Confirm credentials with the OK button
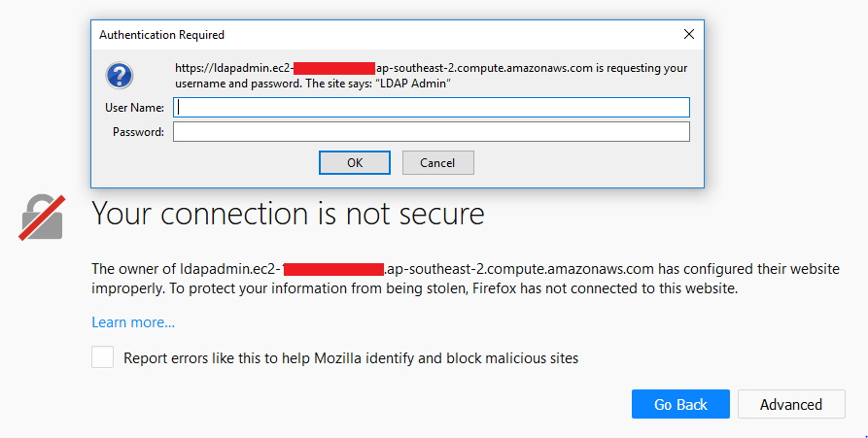Viewport: 868px width, 438px height. pyautogui.click(x=354, y=162)
